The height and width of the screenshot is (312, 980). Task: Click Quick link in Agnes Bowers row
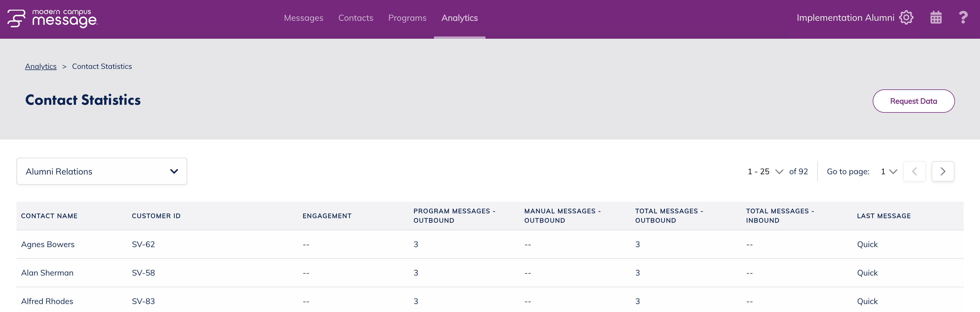click(x=867, y=245)
